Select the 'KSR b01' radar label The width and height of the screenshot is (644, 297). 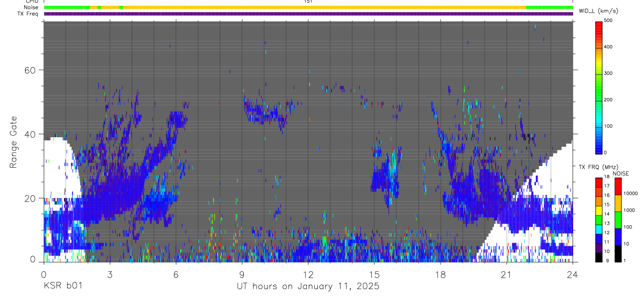(x=62, y=286)
